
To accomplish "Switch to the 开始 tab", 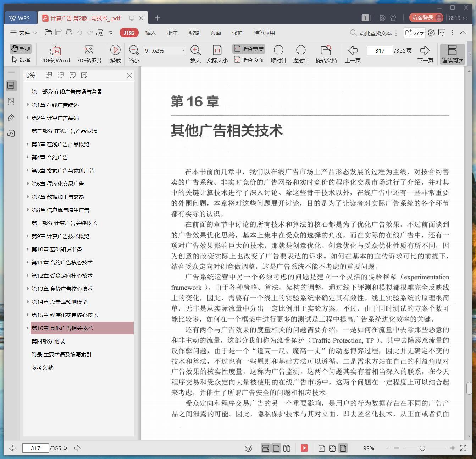I will pos(129,33).
